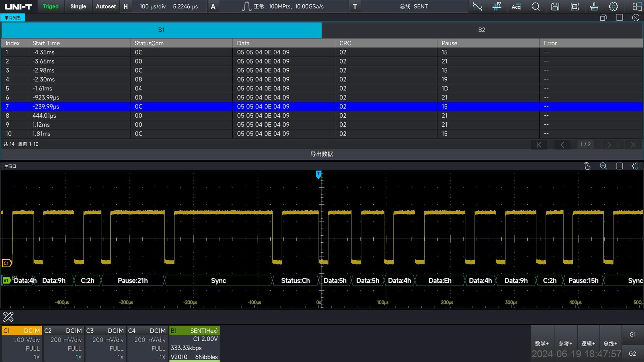The width and height of the screenshot is (644, 362).
Task: Select the touch gesture hand icon in main window
Action: click(x=588, y=166)
